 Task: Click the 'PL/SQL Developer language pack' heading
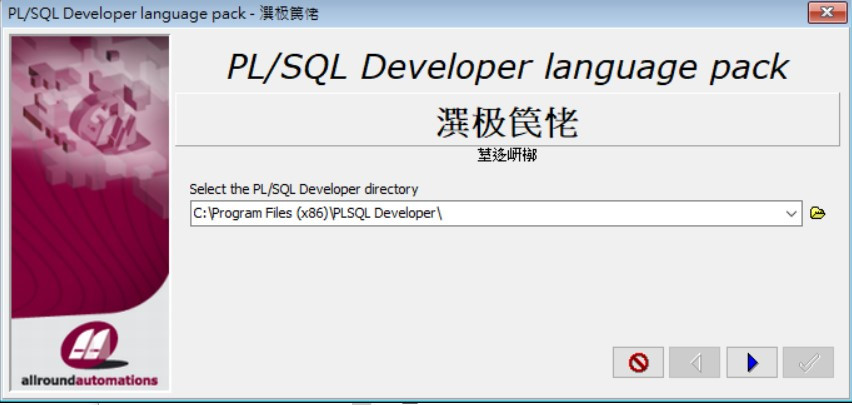click(508, 67)
